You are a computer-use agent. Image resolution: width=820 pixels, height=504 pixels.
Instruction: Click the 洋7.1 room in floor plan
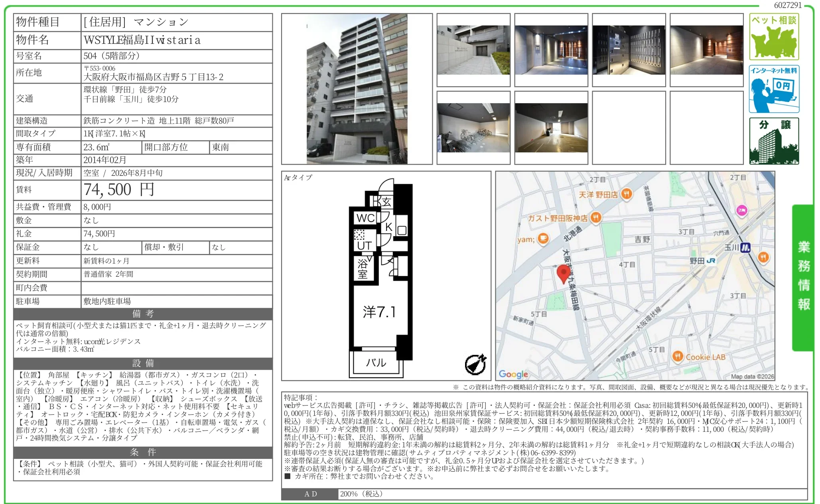point(379,312)
